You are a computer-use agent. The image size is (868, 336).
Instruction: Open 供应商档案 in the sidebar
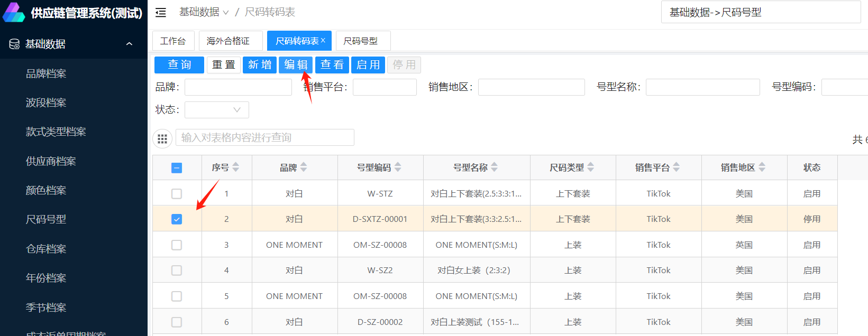(x=51, y=161)
